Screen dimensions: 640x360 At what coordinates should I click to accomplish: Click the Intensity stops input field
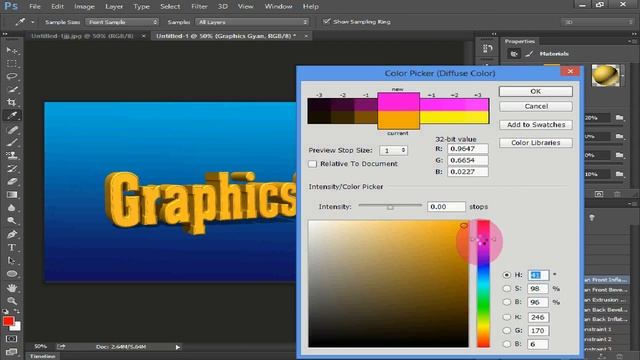coord(446,207)
